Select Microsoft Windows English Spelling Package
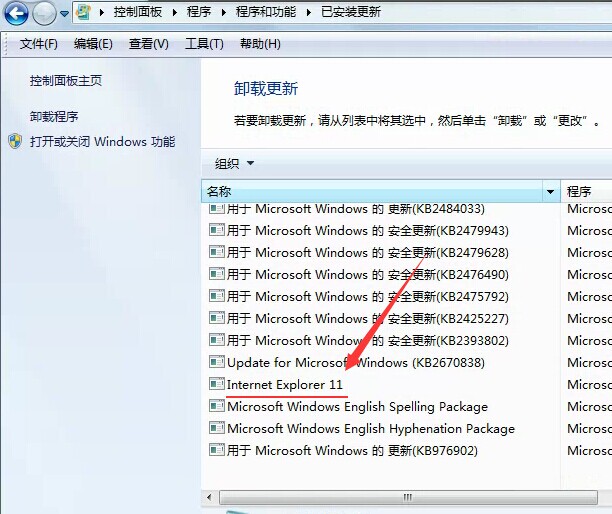The height and width of the screenshot is (514, 612). (349, 407)
